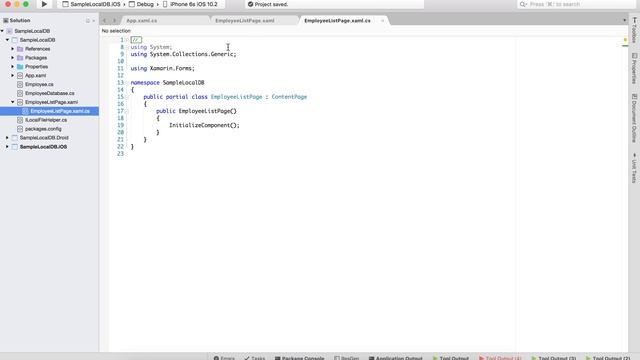Select the EmployeeListPage.xaml.cs tab
Image resolution: width=640 pixels, height=360 pixels.
(337, 20)
